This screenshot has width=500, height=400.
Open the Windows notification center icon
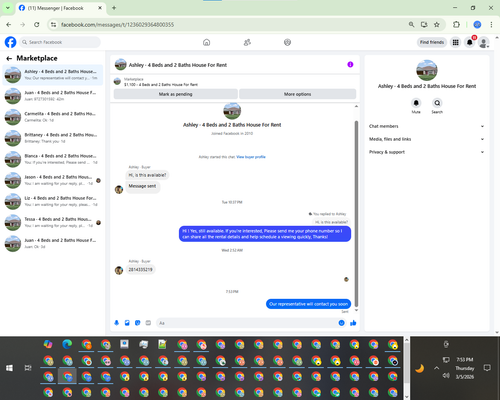tap(487, 368)
